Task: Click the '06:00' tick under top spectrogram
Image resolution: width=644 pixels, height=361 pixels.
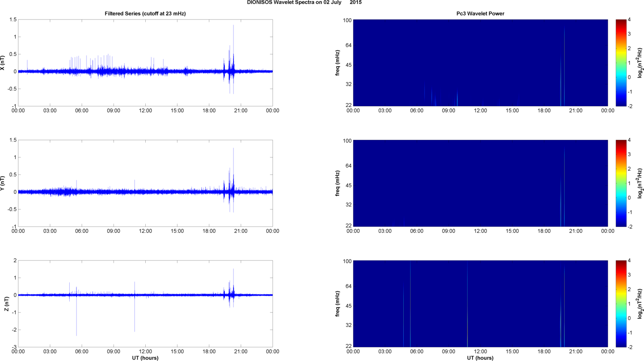Action: pos(416,111)
